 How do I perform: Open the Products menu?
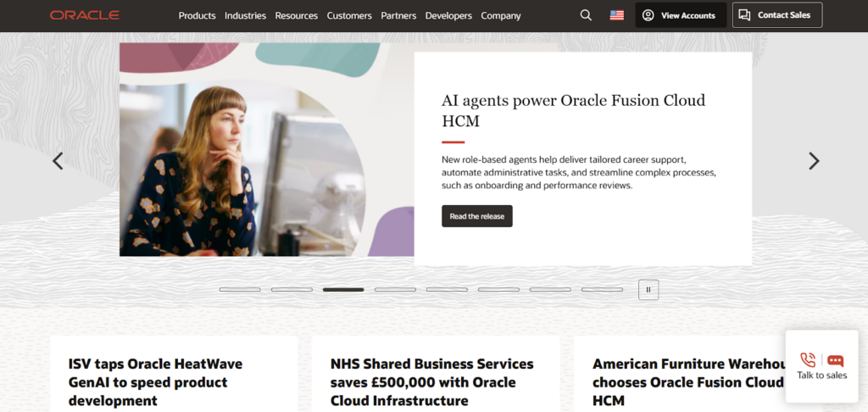[197, 15]
